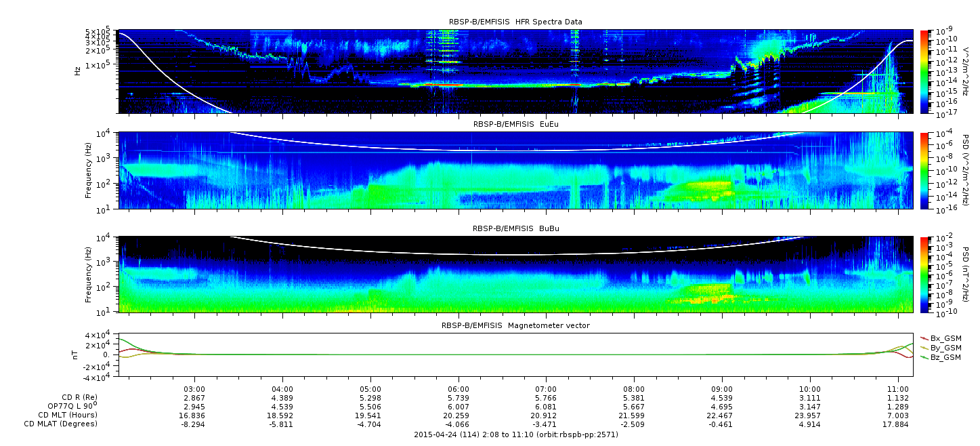Click the 11:00 time axis label

point(897,389)
